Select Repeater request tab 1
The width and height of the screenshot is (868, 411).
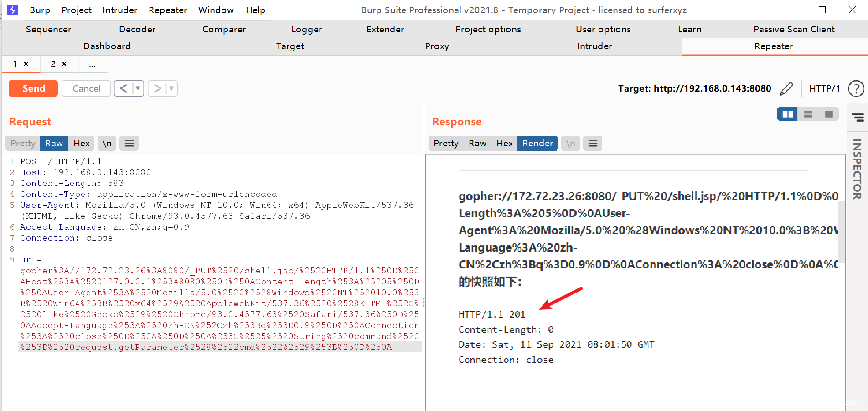click(x=15, y=64)
